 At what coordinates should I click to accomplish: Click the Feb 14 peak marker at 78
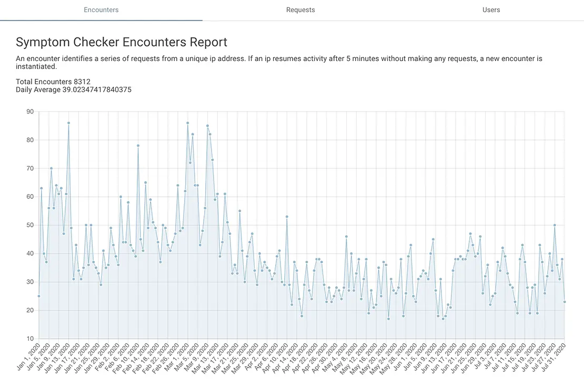137,146
